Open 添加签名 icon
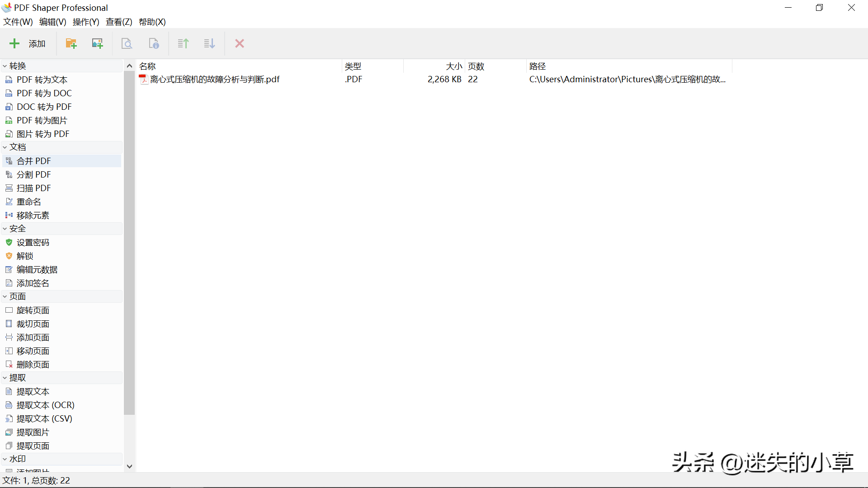868x488 pixels. 9,283
